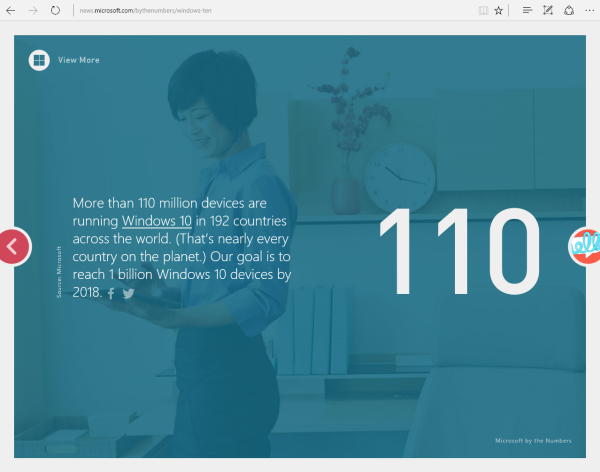Expand the More actions menu
The width and height of the screenshot is (600, 472).
[588, 10]
